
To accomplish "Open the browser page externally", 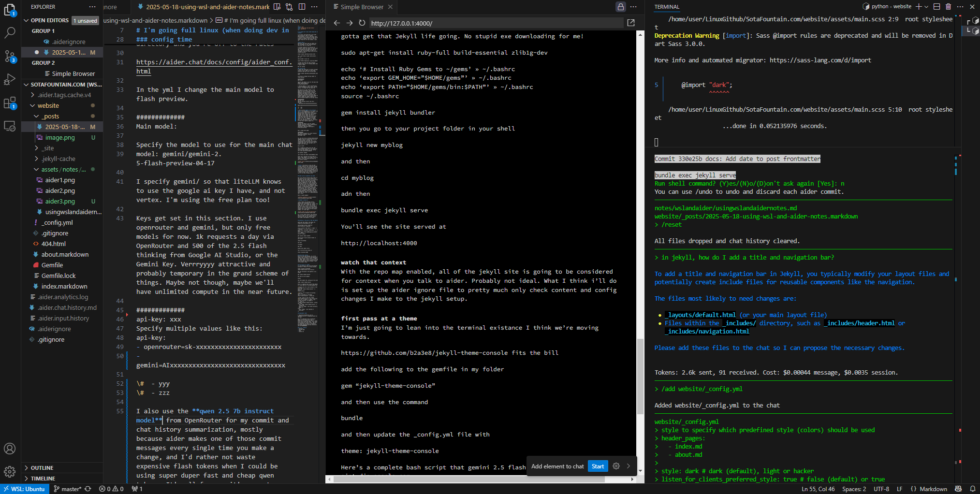I will point(630,23).
